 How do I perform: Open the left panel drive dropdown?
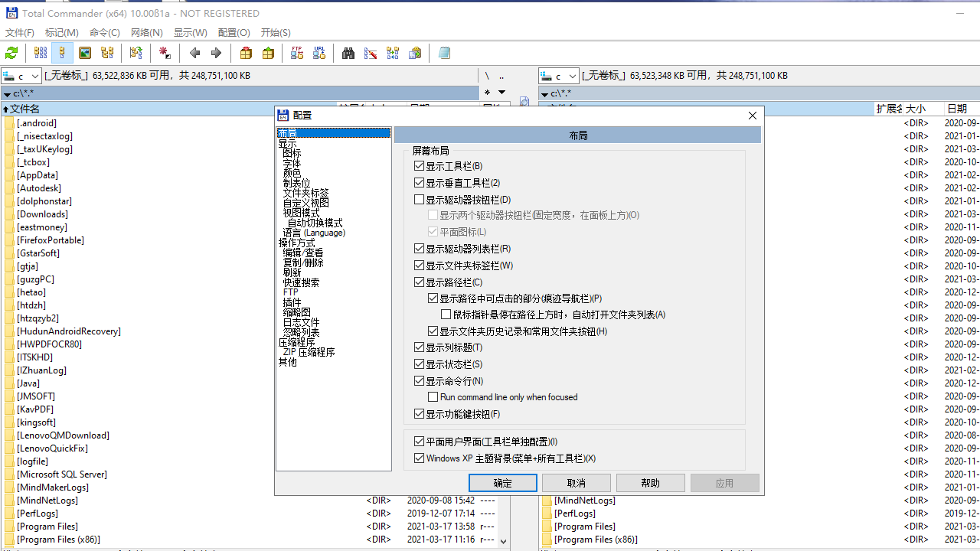tap(34, 75)
